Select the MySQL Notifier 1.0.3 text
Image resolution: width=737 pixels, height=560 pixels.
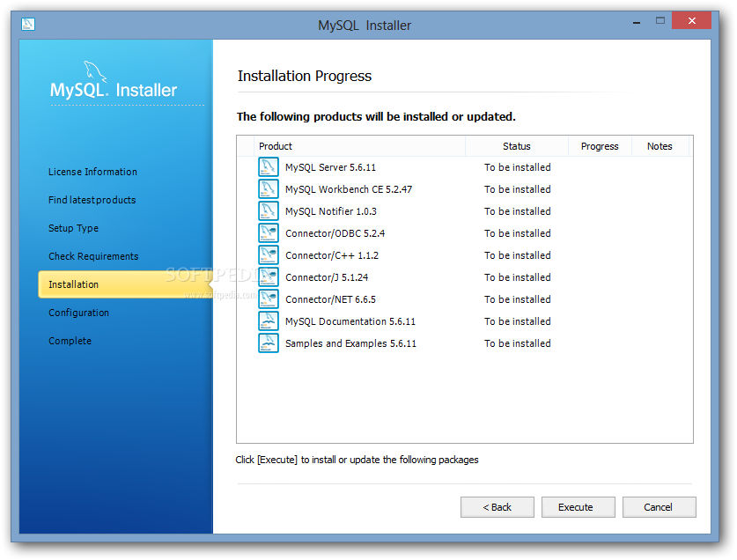[x=331, y=211]
